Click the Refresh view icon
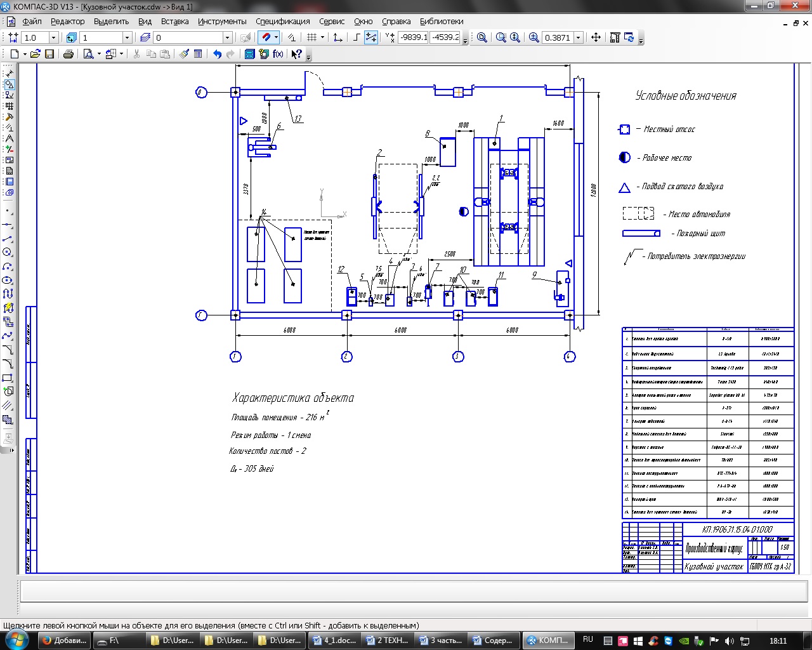 629,37
